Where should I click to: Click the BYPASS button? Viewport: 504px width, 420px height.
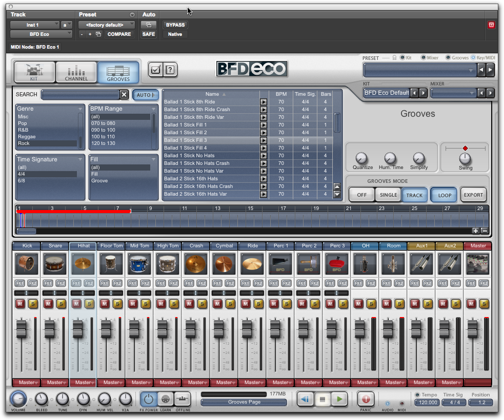pos(175,25)
